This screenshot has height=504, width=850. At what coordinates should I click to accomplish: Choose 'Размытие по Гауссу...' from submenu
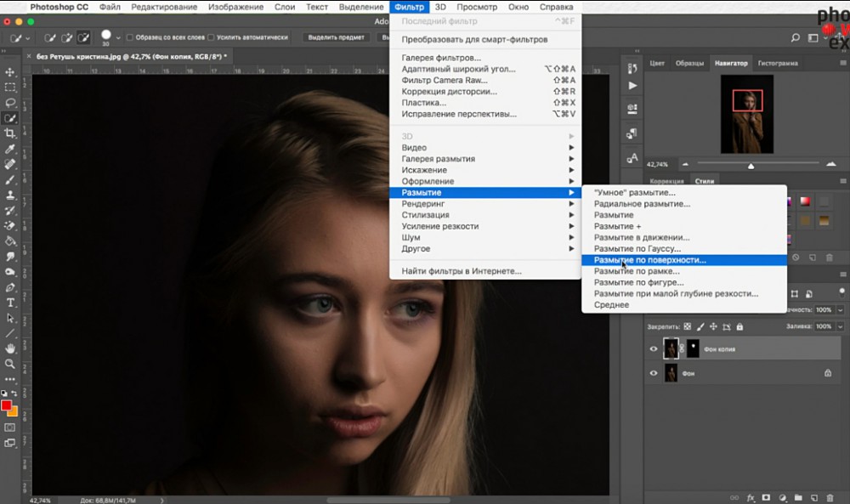(637, 248)
